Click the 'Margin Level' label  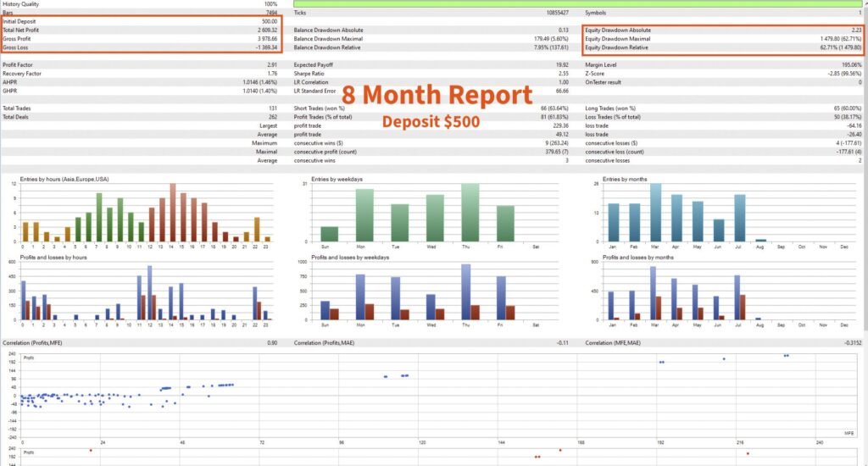[x=601, y=65]
